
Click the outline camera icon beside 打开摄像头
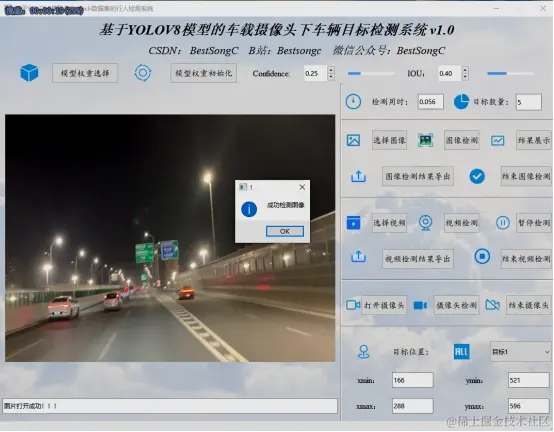[x=353, y=304]
